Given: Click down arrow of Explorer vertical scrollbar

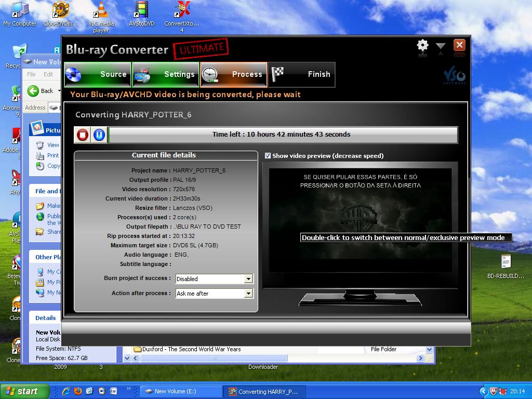Looking at the screenshot, I should (429, 350).
